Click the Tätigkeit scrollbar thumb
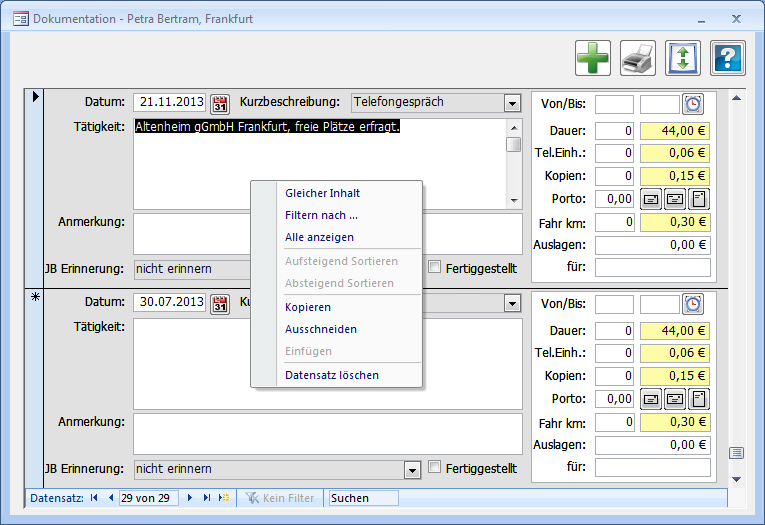Viewport: 765px width, 525px height. 513,144
